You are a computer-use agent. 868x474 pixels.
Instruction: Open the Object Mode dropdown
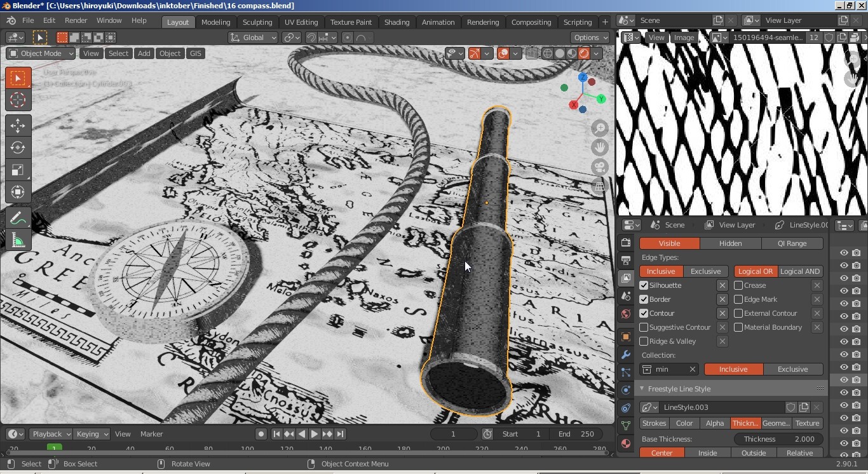click(41, 53)
